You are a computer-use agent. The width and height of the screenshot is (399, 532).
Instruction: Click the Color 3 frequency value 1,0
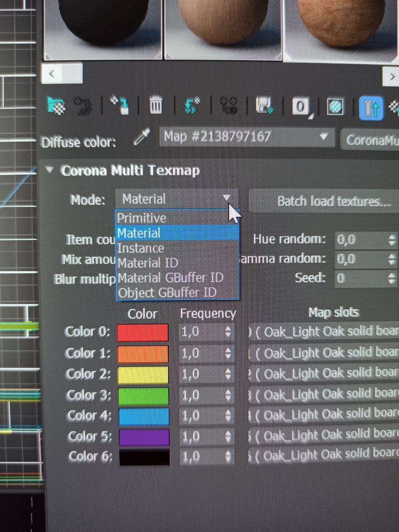pos(191,395)
